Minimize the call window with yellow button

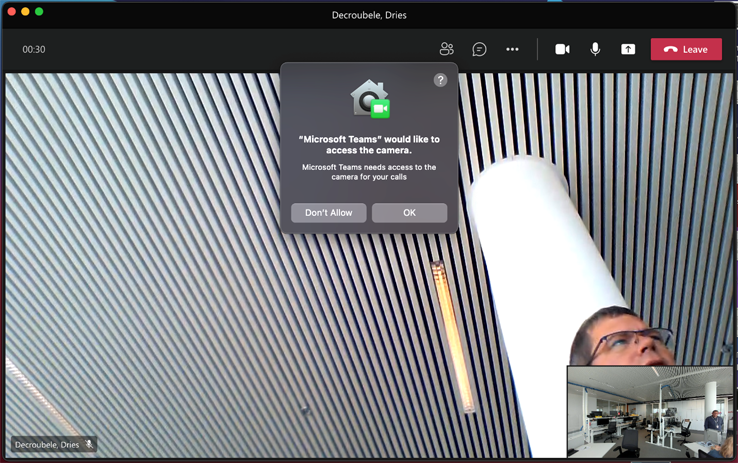tap(26, 12)
